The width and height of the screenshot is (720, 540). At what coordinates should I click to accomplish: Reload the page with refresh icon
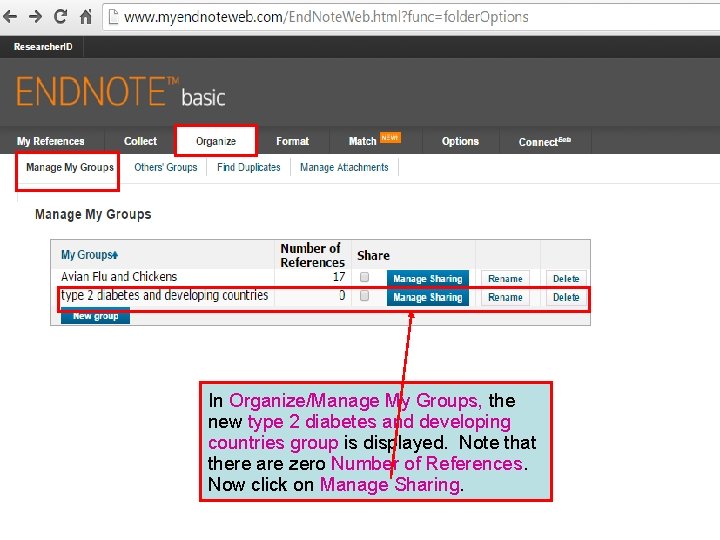click(x=60, y=17)
